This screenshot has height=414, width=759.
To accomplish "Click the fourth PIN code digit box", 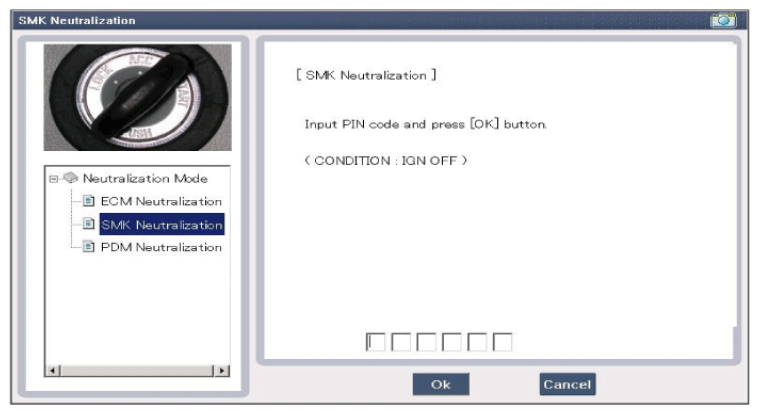I will (452, 342).
